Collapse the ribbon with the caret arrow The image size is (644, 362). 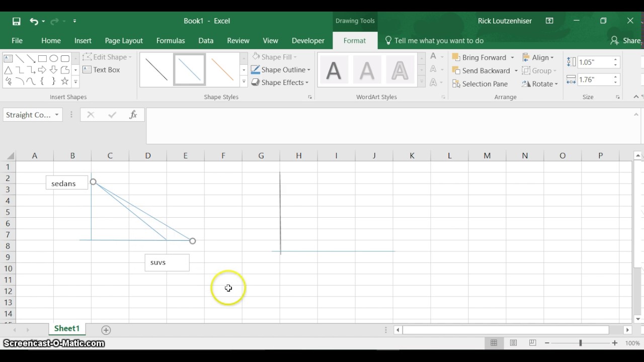(636, 97)
